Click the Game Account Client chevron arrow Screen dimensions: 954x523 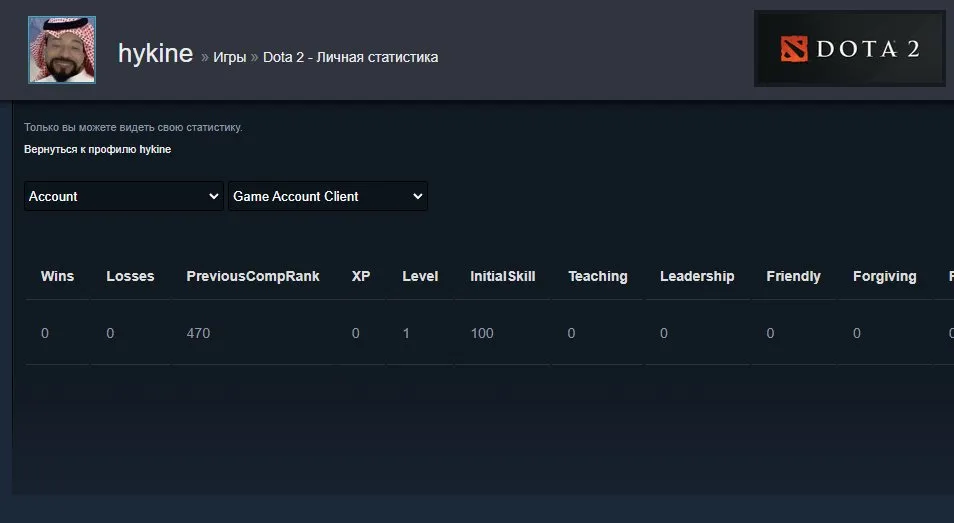[417, 196]
